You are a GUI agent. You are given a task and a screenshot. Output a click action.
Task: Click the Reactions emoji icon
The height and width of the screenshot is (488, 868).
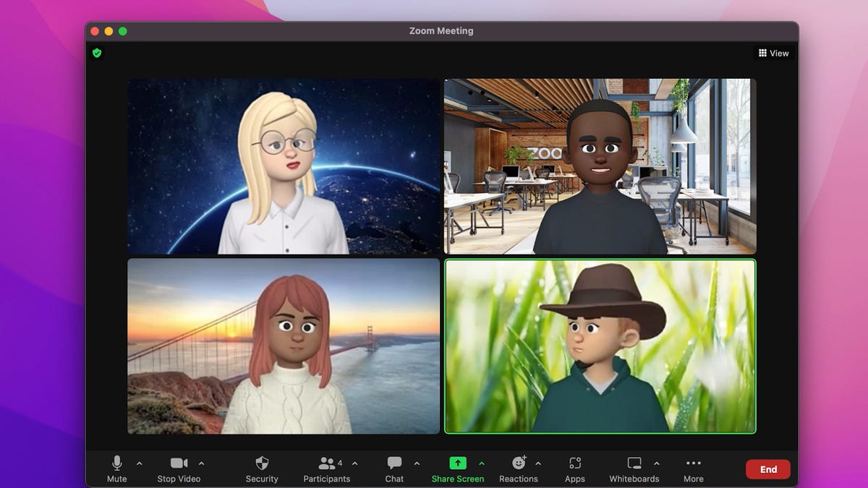point(519,463)
